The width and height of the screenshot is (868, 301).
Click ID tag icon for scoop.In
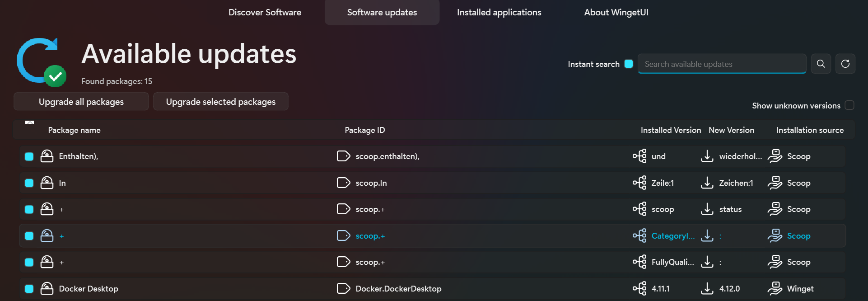point(344,183)
